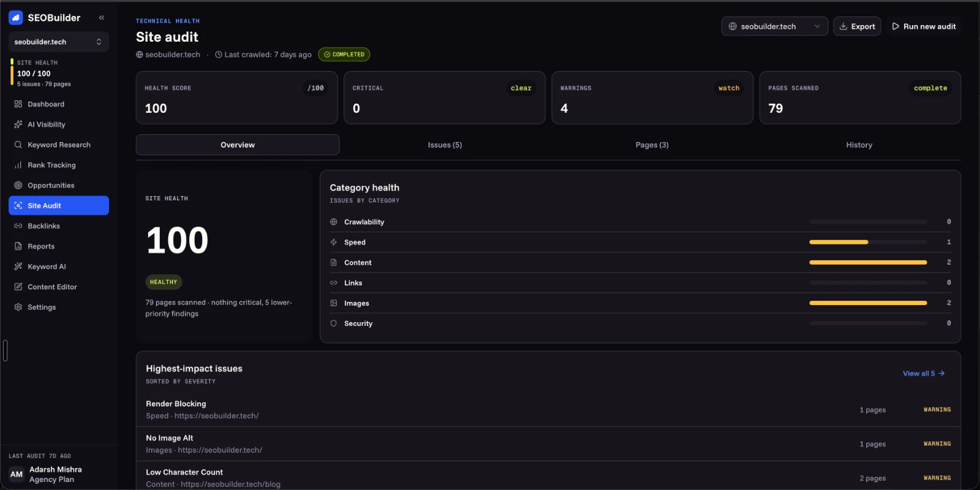Click the COMPLETED status badge
Screen dimensions: 980x490
344,55
